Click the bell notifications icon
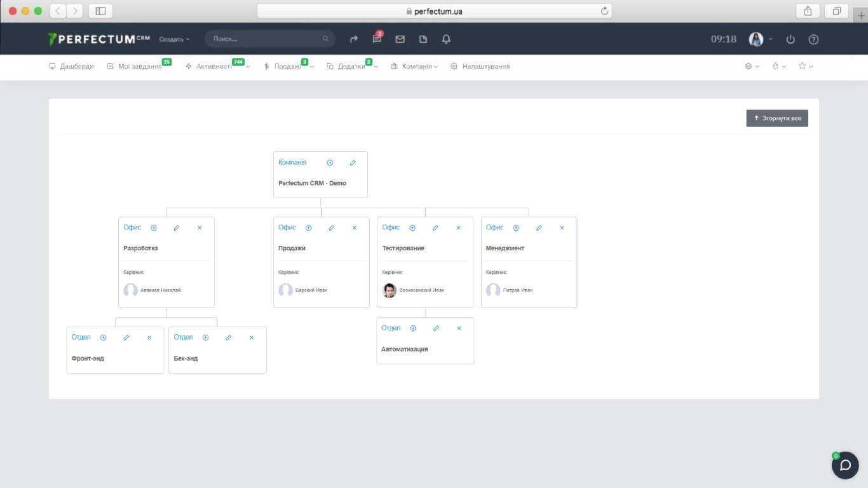This screenshot has height=488, width=868. [446, 39]
